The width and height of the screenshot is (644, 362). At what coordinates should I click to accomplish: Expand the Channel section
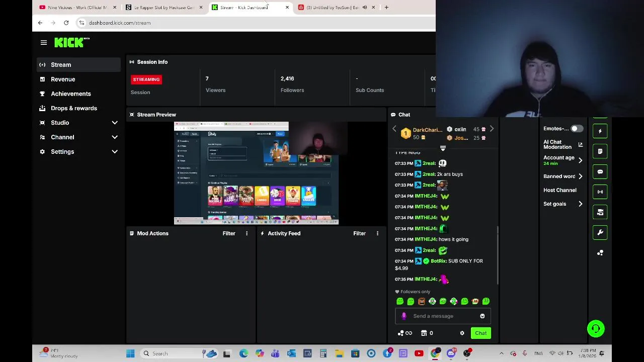click(x=78, y=137)
